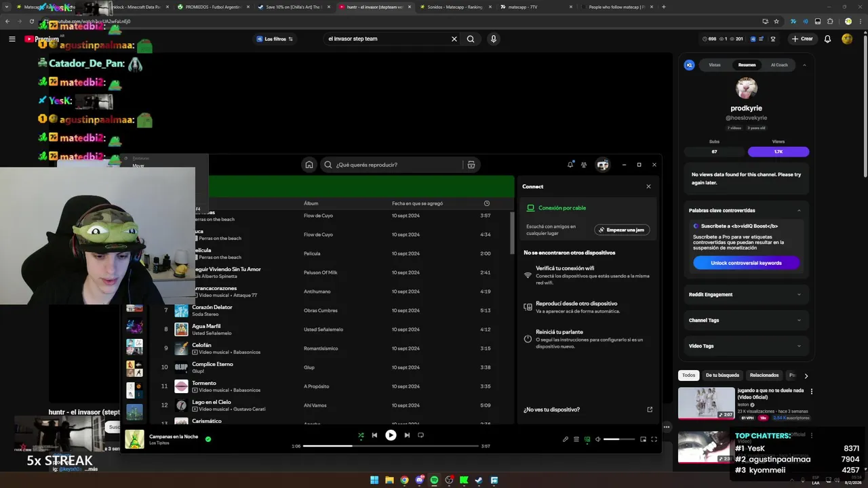Image resolution: width=868 pixels, height=488 pixels.
Task: Open Discord from the taskbar
Action: pos(419,480)
